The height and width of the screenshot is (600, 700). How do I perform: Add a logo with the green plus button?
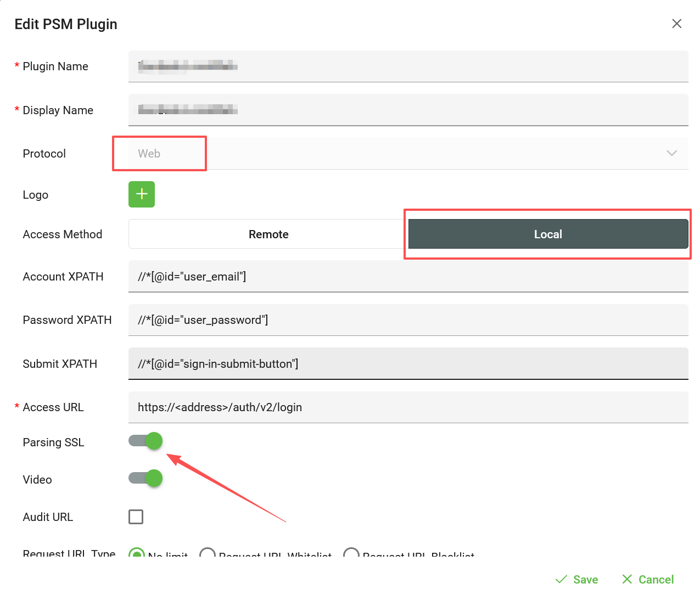142,194
